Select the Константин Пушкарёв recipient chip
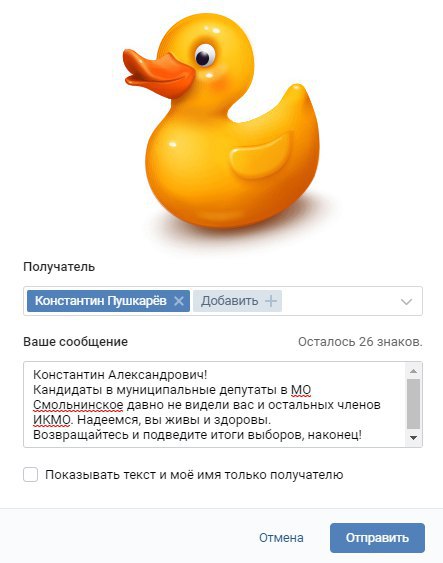443x563 pixels. tap(101, 301)
